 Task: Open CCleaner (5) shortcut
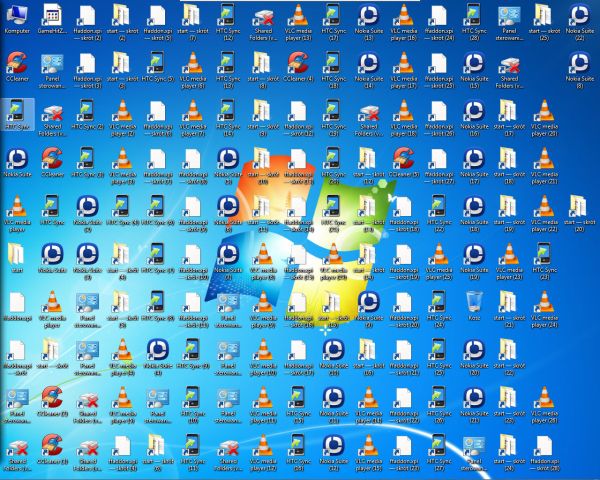[404, 163]
